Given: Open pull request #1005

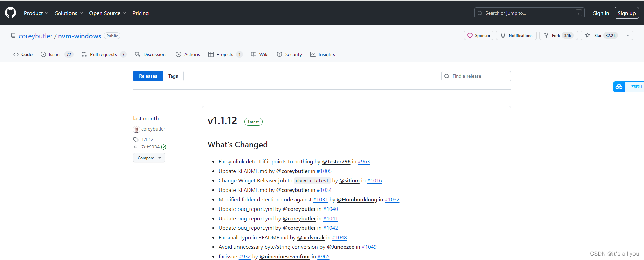Looking at the screenshot, I should click(x=324, y=171).
